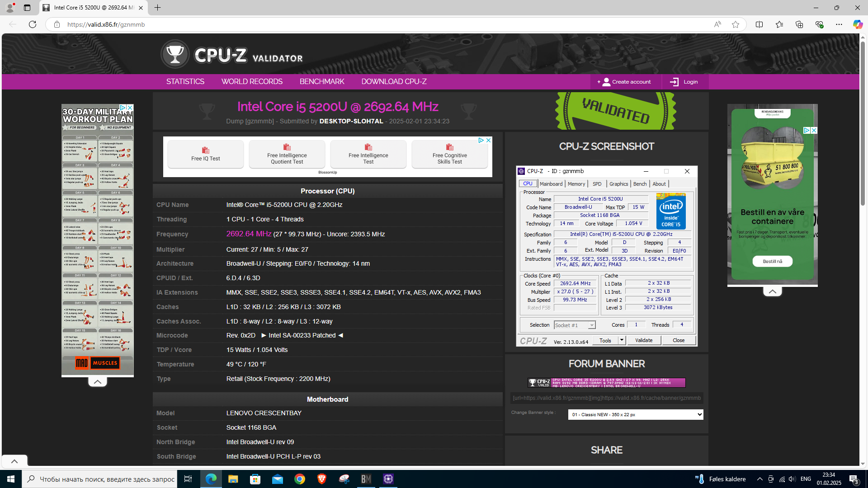Open the read aloud icon in address bar
868x488 pixels.
717,24
